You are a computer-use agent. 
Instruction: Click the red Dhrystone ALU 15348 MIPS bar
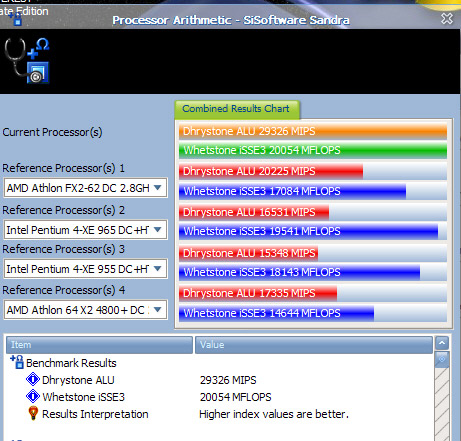(x=248, y=253)
